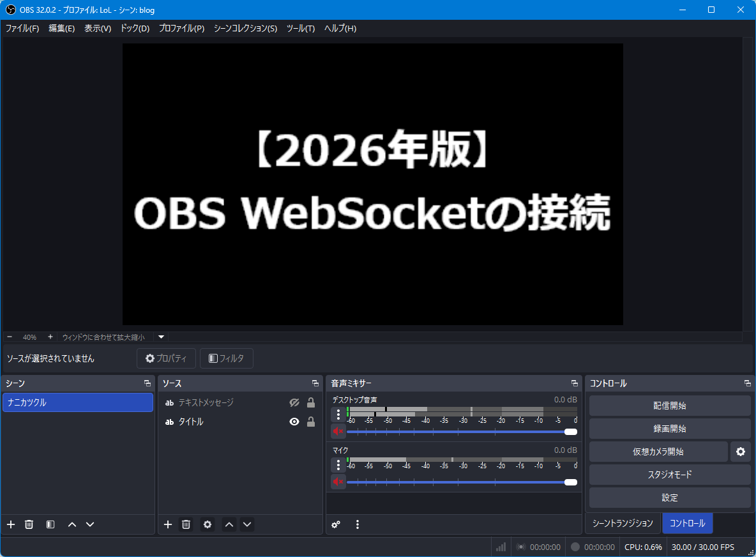Open virtual camera settings gear

[740, 452]
